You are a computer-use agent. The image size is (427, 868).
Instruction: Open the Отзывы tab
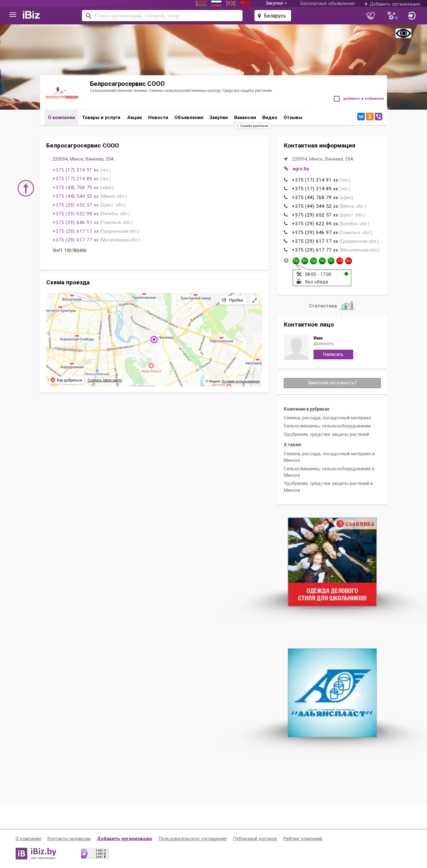click(x=293, y=117)
